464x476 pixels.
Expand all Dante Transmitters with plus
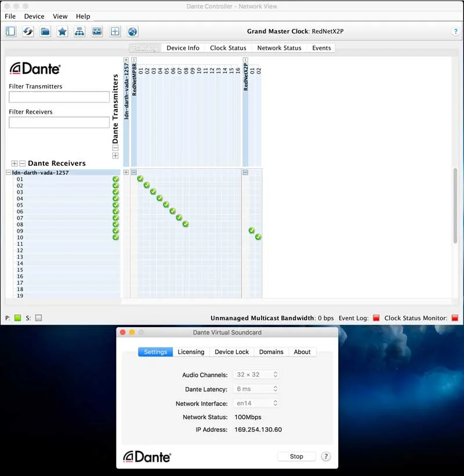coord(115,156)
